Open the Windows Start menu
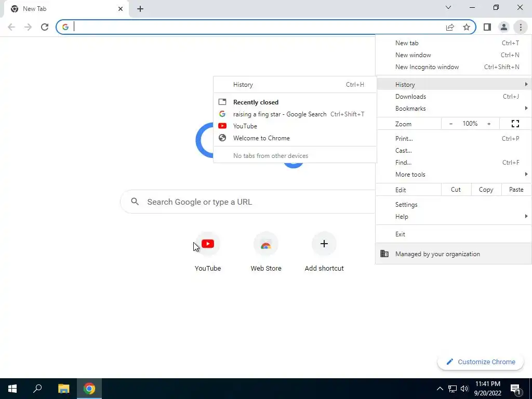The width and height of the screenshot is (532, 399). (x=12, y=389)
